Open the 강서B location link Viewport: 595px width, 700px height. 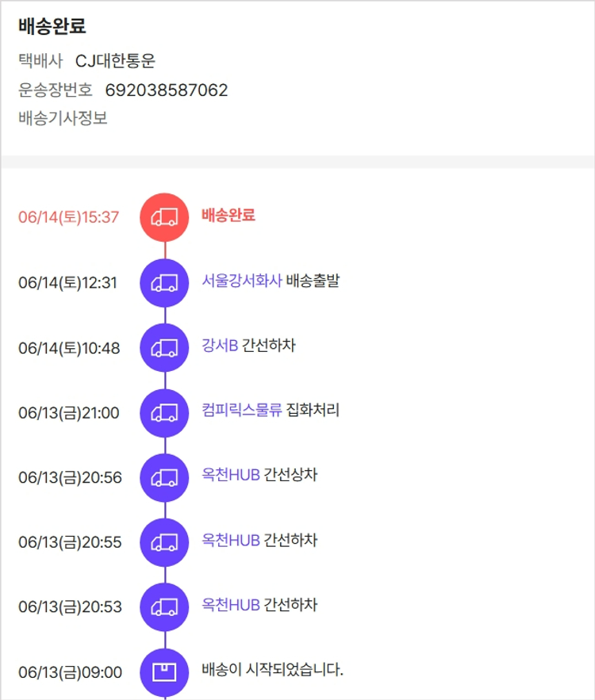click(x=220, y=346)
